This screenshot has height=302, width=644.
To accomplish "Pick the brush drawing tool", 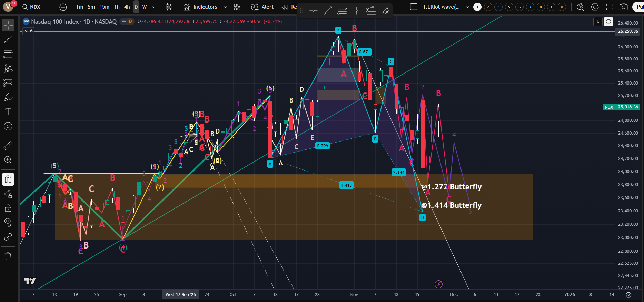I will coord(8,97).
